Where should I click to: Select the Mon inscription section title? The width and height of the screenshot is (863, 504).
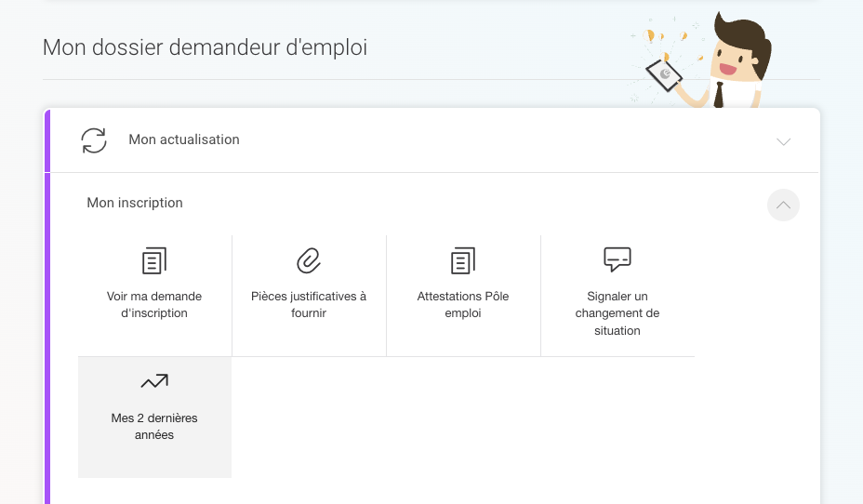(135, 203)
